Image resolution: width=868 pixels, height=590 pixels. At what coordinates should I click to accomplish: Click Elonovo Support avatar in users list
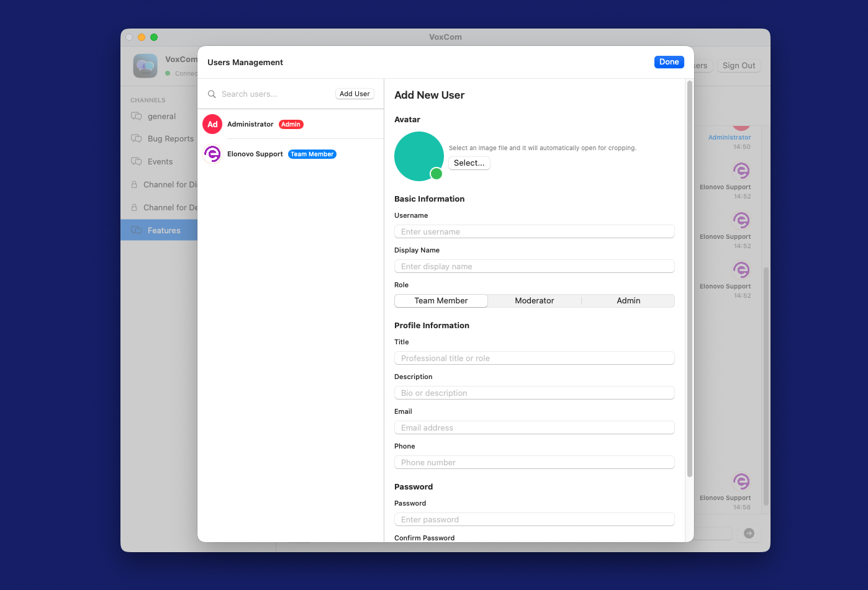[x=212, y=154]
